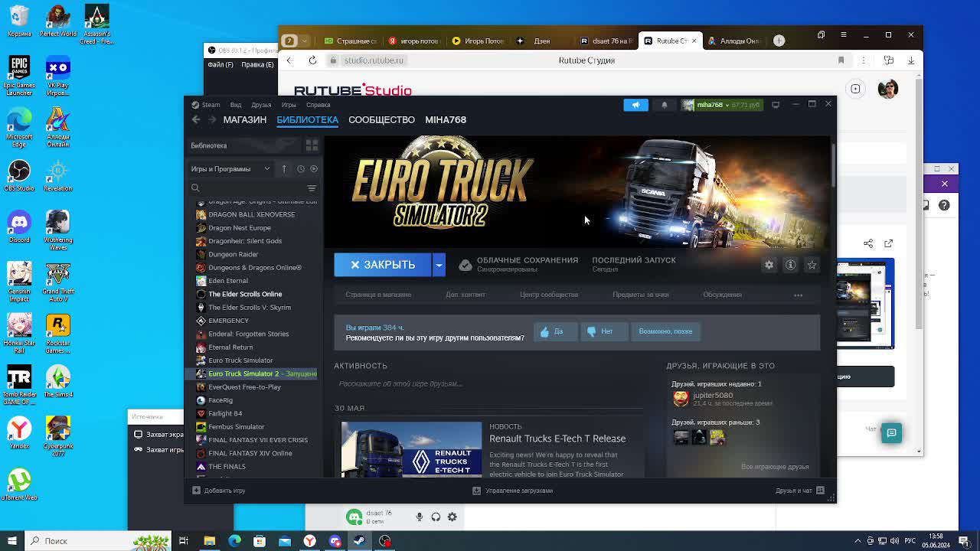Screen dimensions: 980x551
Task: Open 'Renault Trucks E-Tech T Release' news
Action: 557,439
